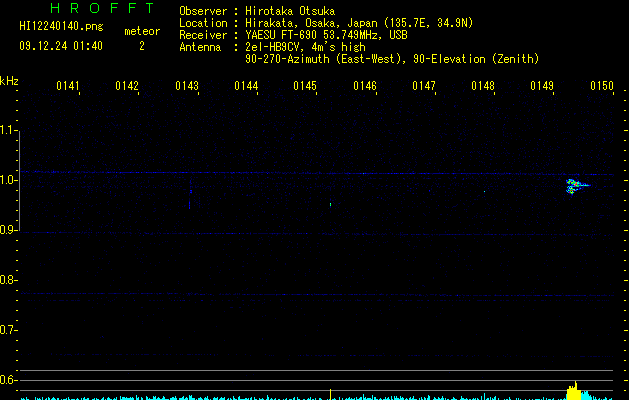
Task: Click the 0148 time marker
Action: coord(483,86)
